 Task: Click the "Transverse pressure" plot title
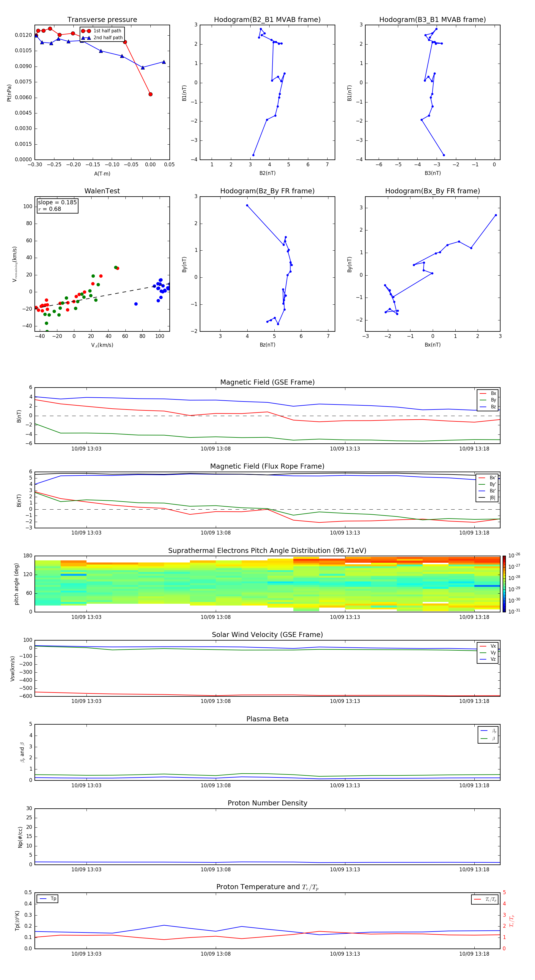point(102,20)
